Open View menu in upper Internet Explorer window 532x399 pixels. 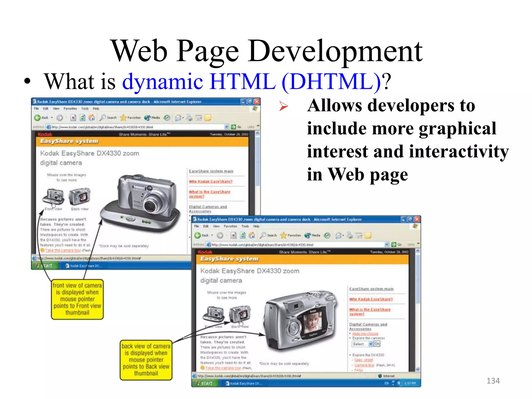56,109
